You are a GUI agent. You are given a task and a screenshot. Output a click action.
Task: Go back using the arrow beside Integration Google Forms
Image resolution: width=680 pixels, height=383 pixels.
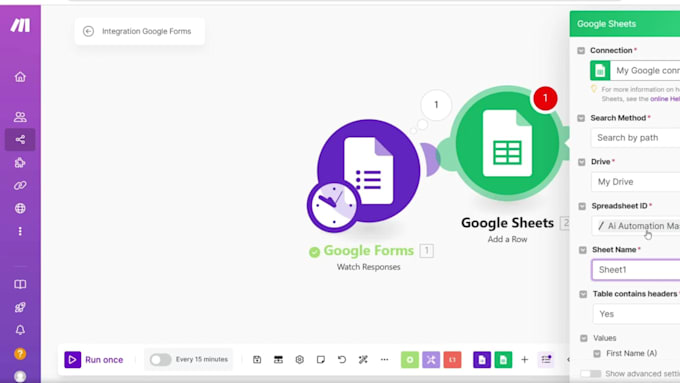click(x=88, y=31)
